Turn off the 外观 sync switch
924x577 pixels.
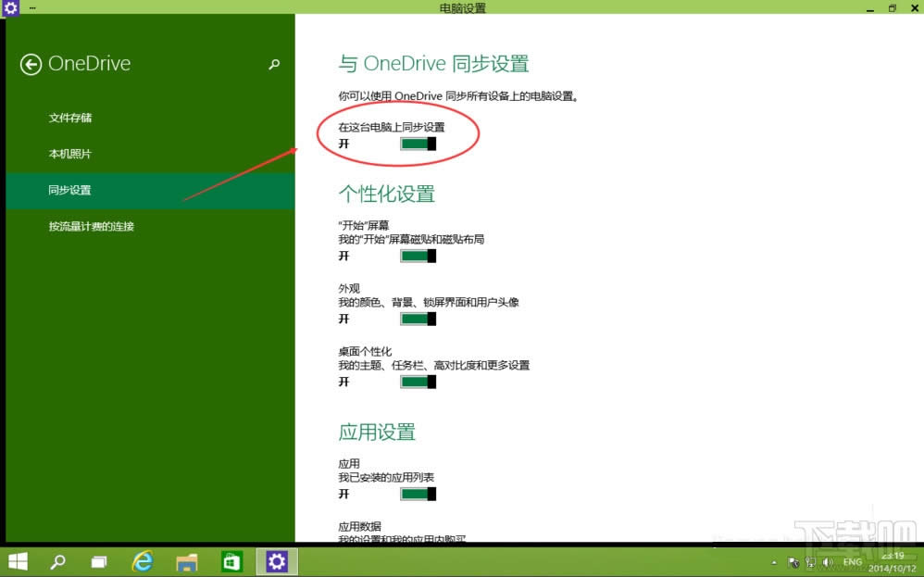click(416, 319)
